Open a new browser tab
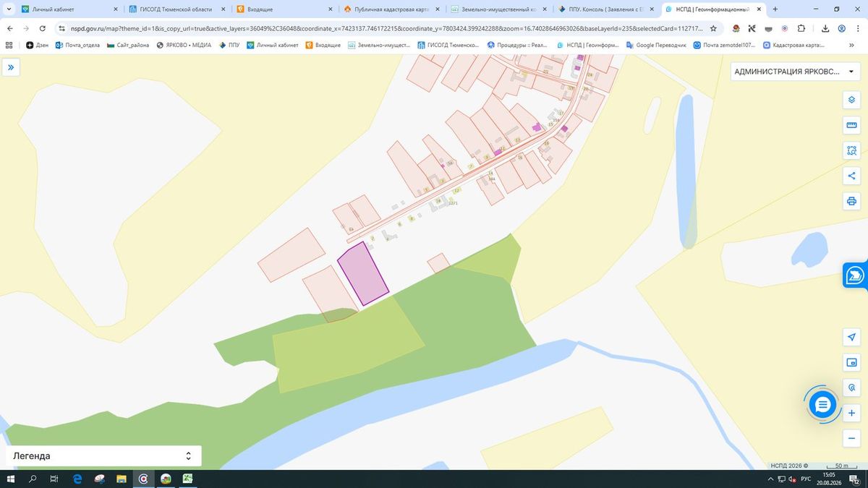The width and height of the screenshot is (868, 488). click(775, 9)
